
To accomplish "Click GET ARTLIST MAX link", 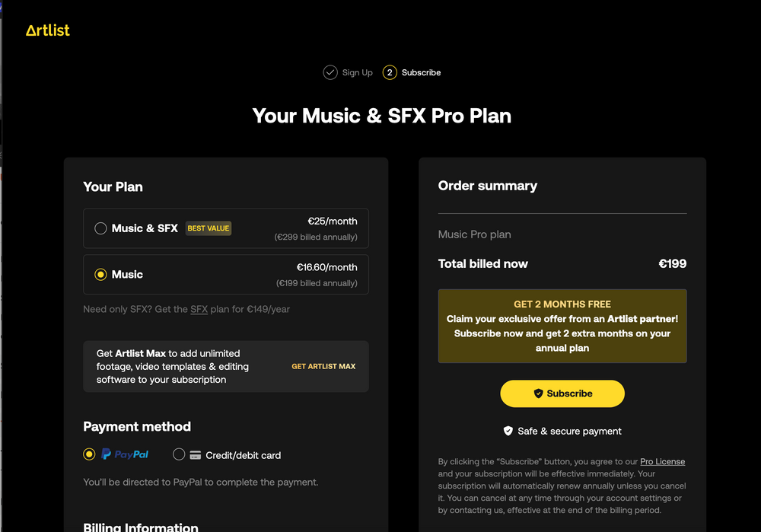I will click(x=323, y=366).
